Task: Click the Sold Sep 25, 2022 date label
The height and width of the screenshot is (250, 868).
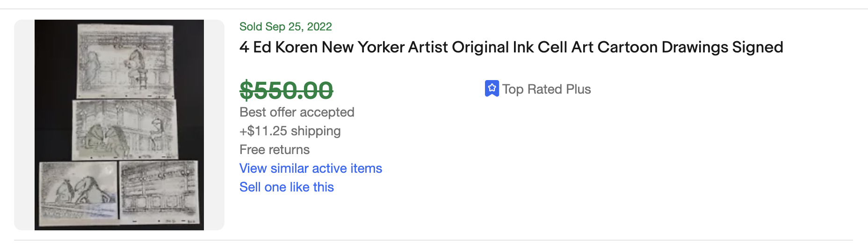Action: click(x=285, y=27)
